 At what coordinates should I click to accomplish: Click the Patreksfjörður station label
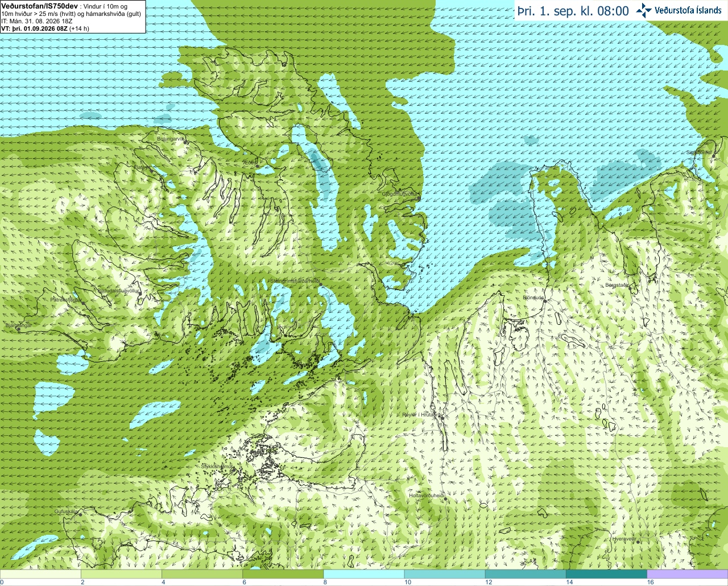tap(65, 299)
